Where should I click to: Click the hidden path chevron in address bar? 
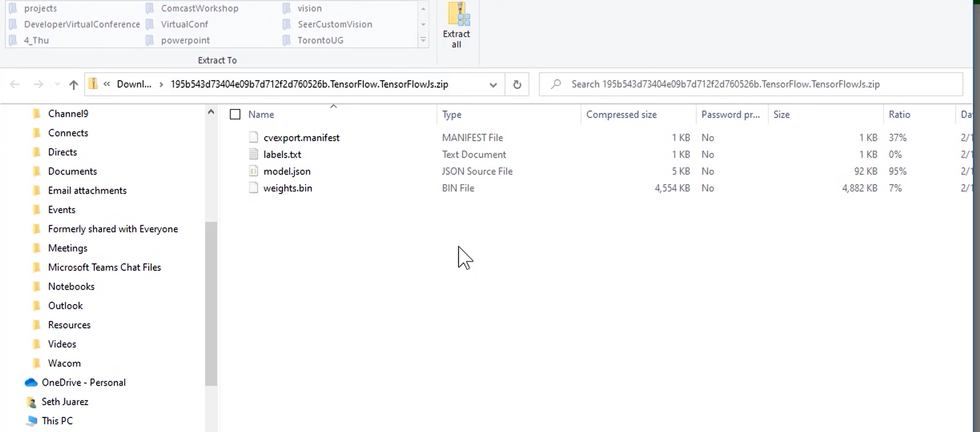tap(107, 84)
